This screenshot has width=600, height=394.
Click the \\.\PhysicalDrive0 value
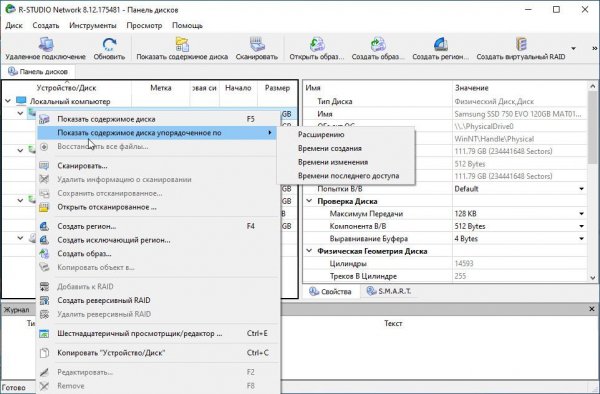484,127
